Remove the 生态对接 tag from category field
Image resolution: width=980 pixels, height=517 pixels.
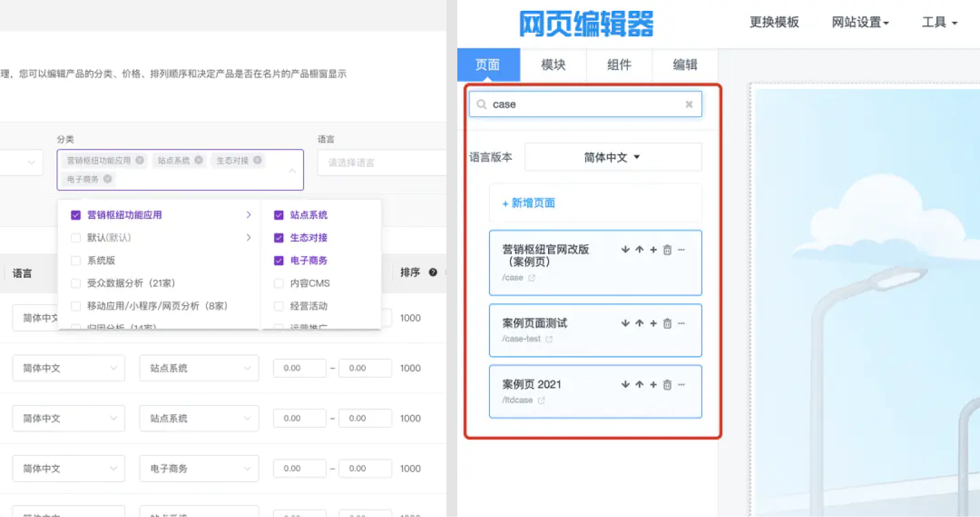pos(258,160)
